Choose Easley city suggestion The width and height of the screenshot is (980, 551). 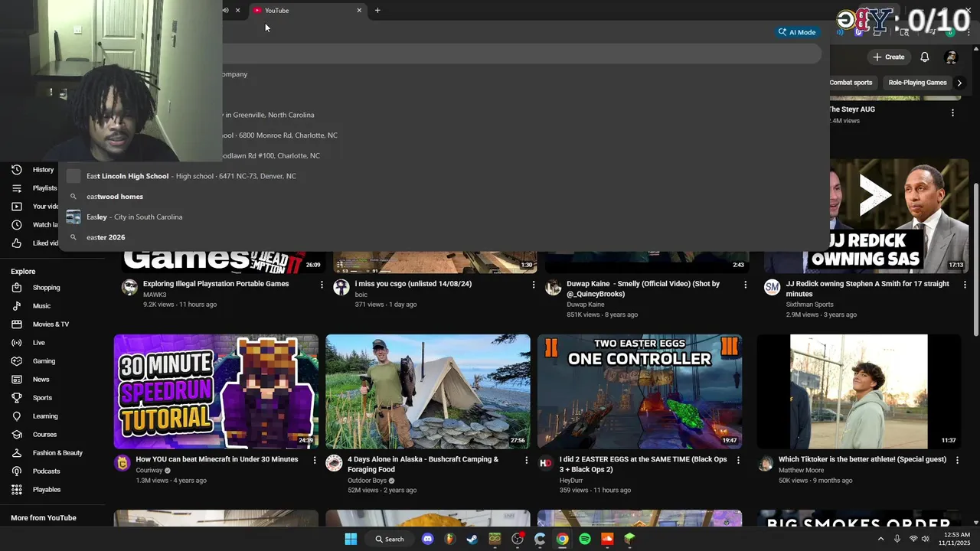444,217
